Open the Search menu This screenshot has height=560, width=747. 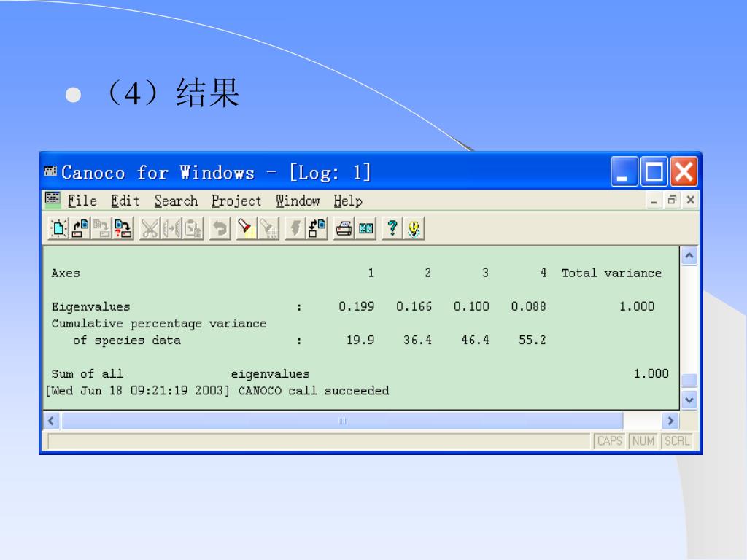(x=176, y=201)
